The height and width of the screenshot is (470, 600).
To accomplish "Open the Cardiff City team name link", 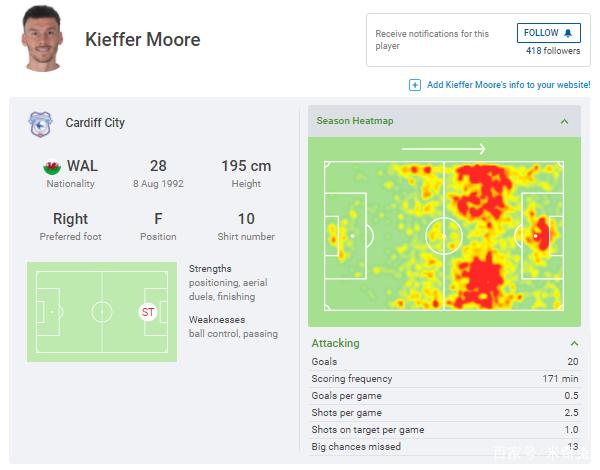I will 95,123.
